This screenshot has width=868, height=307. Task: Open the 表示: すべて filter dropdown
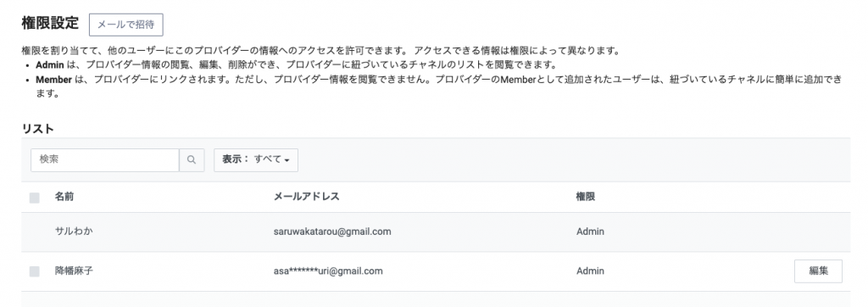tap(256, 159)
